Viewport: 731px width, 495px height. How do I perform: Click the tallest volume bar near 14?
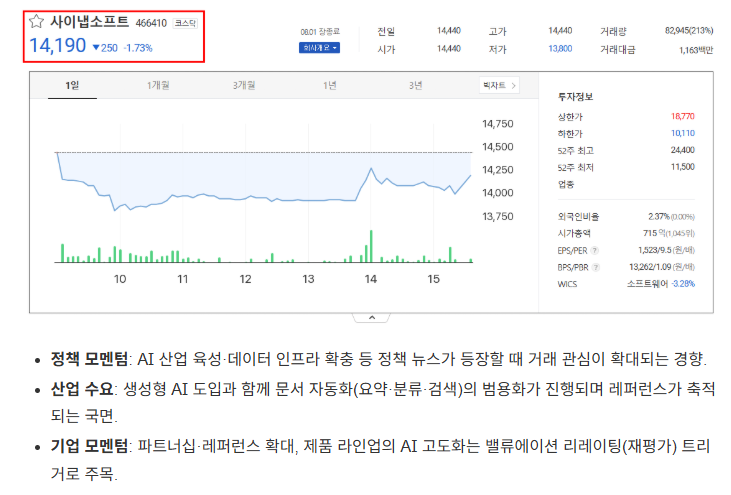371,246
